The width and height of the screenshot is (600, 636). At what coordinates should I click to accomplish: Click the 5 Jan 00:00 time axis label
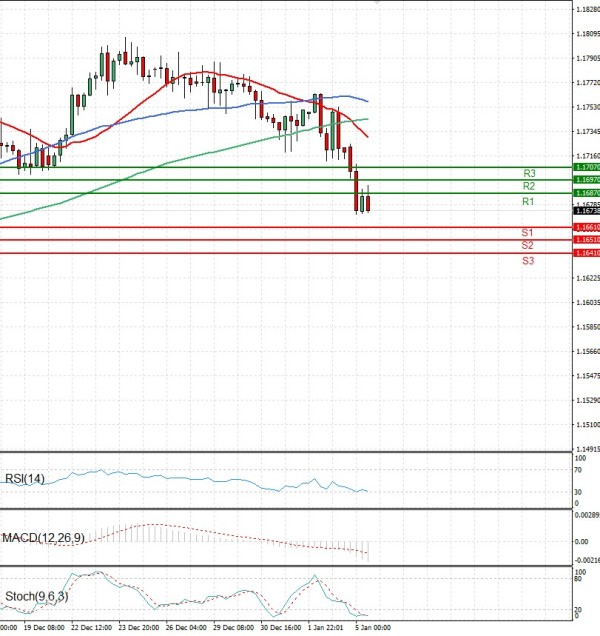coord(372,629)
